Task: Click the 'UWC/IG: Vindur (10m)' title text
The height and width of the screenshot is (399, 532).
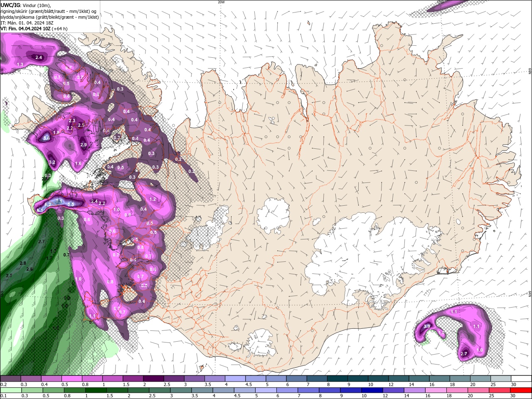Action: [26, 5]
